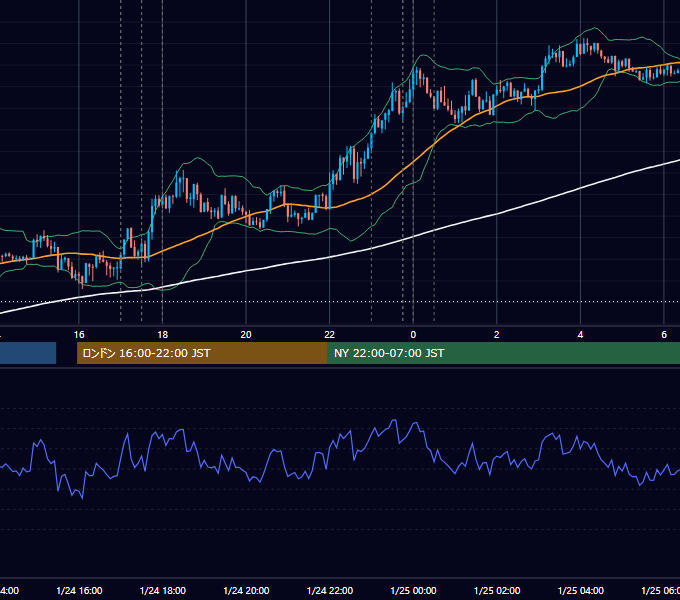Click the 1/24 20:00 date label
Screen dimensions: 680x600
pyautogui.click(x=246, y=591)
